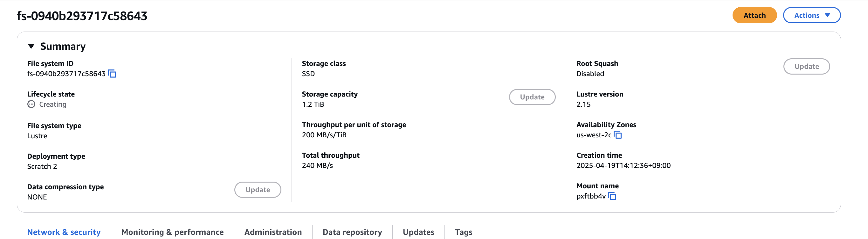Switch to the Network & security tab
868x239 pixels.
pyautogui.click(x=64, y=232)
